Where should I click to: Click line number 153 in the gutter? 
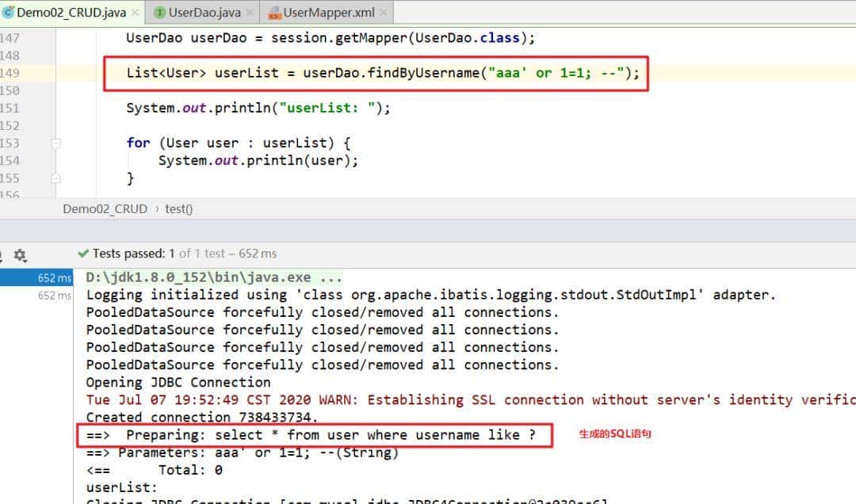coord(10,143)
